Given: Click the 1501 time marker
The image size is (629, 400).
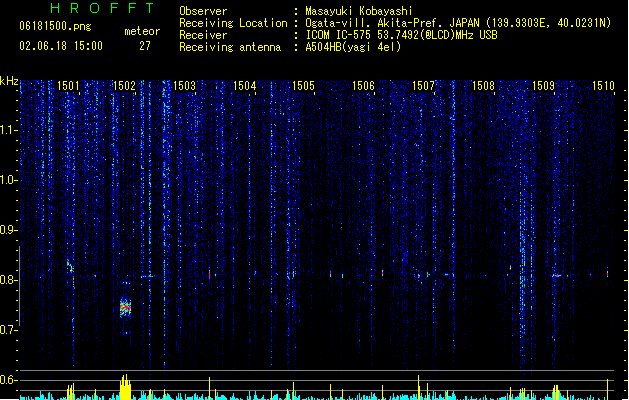Looking at the screenshot, I should click(68, 86).
